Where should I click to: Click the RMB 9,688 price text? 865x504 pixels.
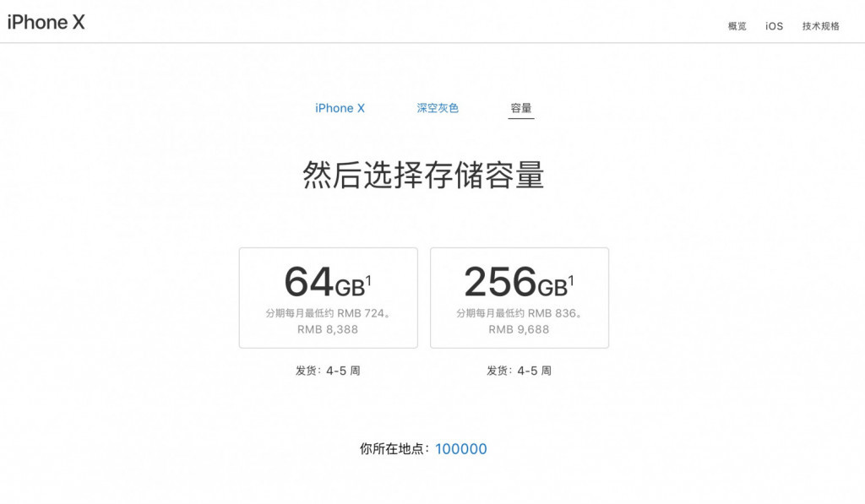(519, 329)
